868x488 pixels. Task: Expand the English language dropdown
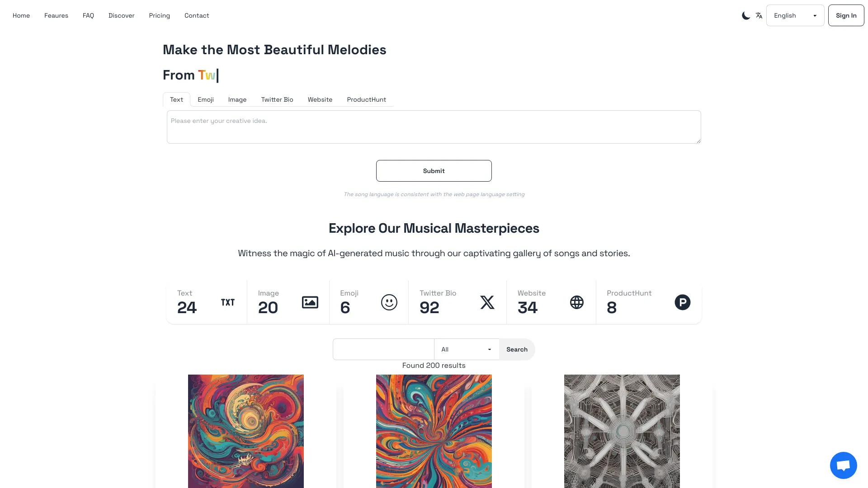[x=795, y=15]
